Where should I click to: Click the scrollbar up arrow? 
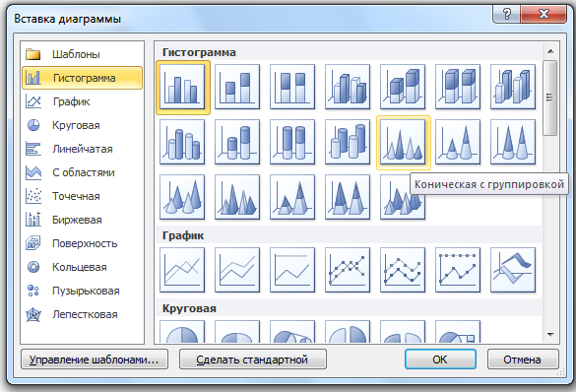(550, 51)
